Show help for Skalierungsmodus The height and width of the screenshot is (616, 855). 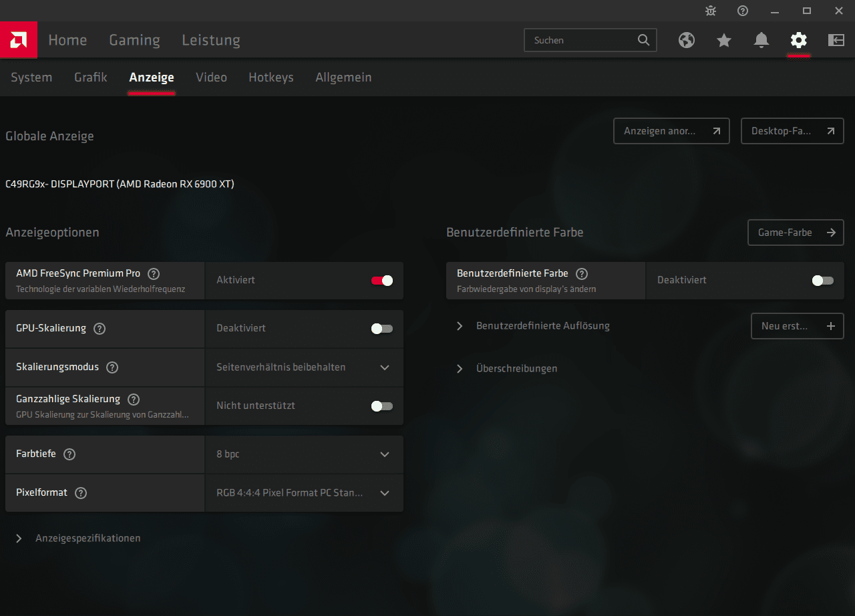pos(112,367)
